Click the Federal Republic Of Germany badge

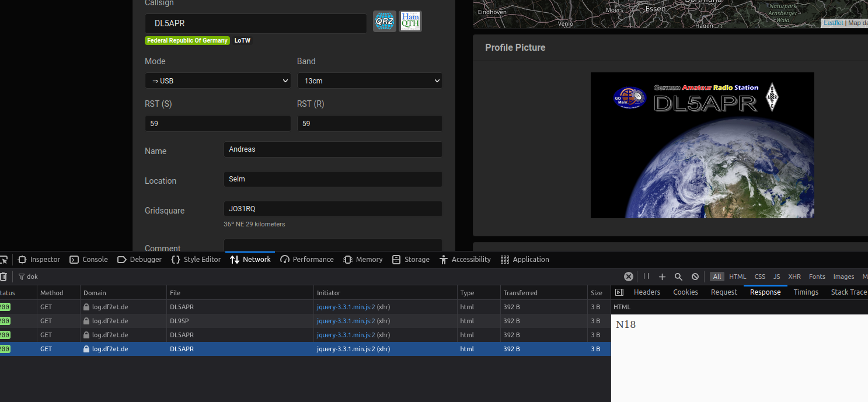point(187,41)
